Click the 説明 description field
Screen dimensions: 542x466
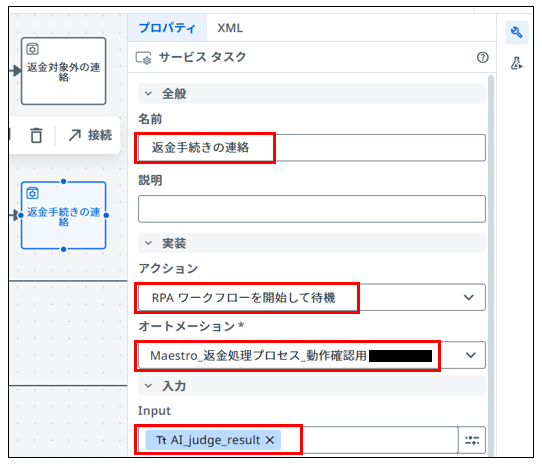[312, 209]
